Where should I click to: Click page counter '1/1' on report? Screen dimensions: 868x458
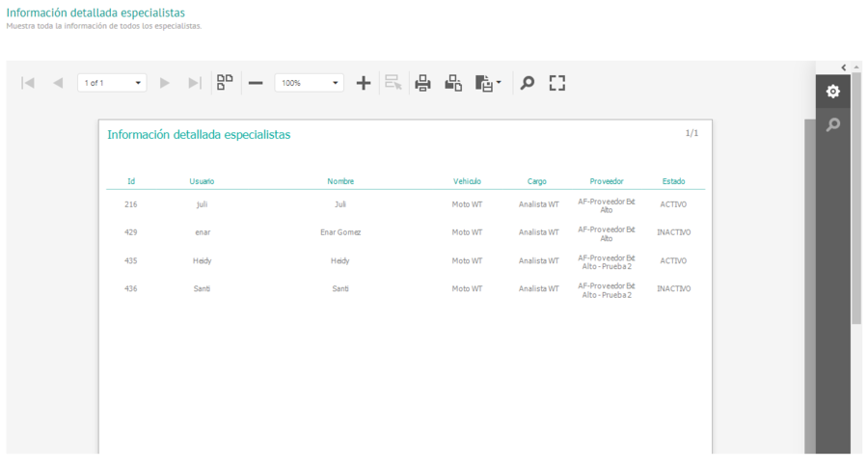692,133
